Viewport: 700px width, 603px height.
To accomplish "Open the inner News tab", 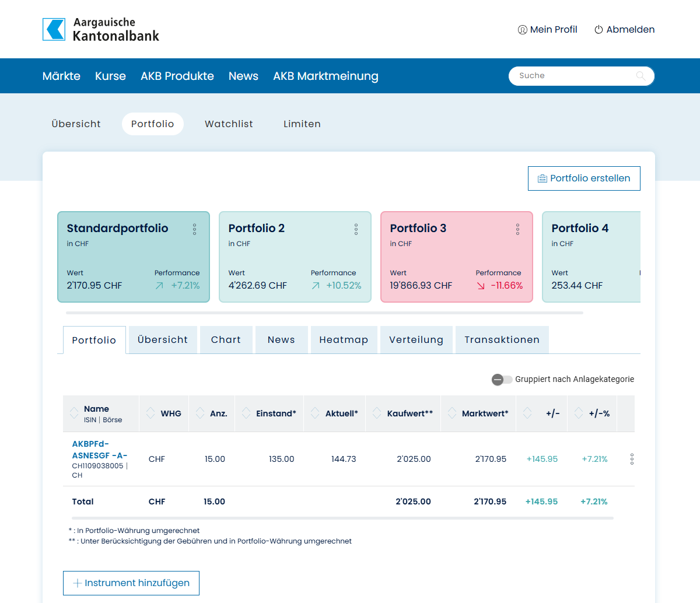I will point(281,339).
